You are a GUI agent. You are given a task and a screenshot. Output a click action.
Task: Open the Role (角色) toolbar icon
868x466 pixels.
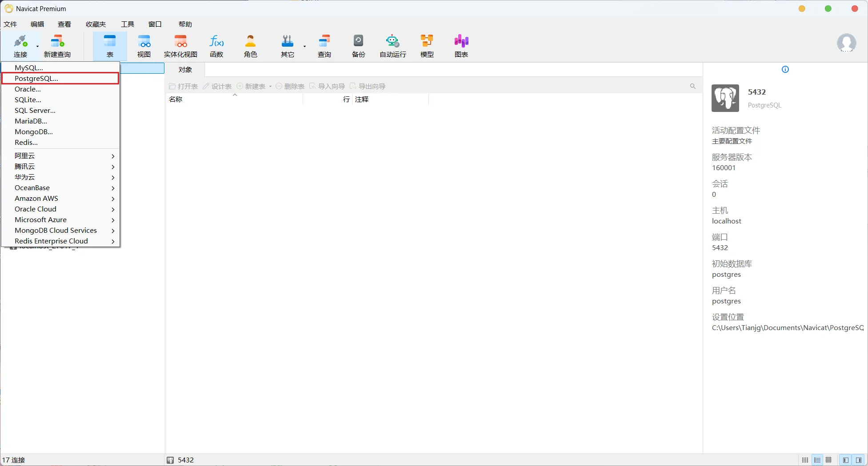coord(250,46)
